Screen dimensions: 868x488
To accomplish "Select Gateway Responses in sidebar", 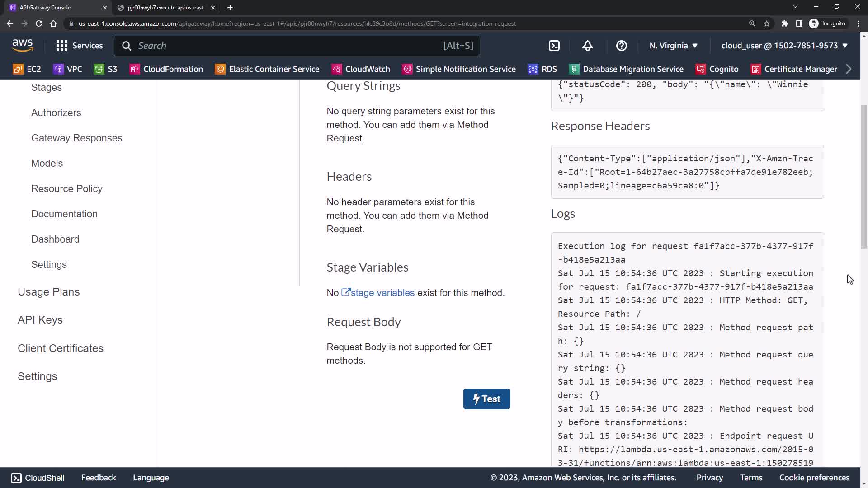I will pos(76,138).
